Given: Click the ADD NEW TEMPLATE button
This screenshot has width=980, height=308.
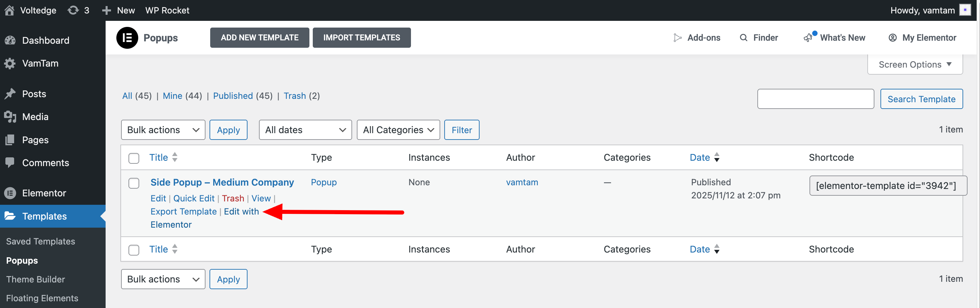Looking at the screenshot, I should point(259,38).
